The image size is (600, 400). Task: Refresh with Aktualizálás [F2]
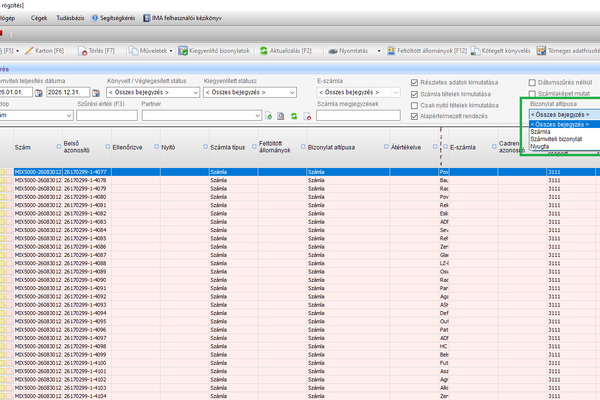(285, 51)
